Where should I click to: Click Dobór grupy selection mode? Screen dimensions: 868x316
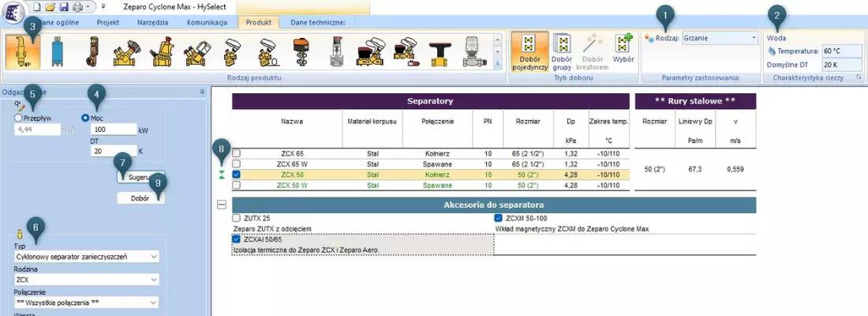coord(562,51)
